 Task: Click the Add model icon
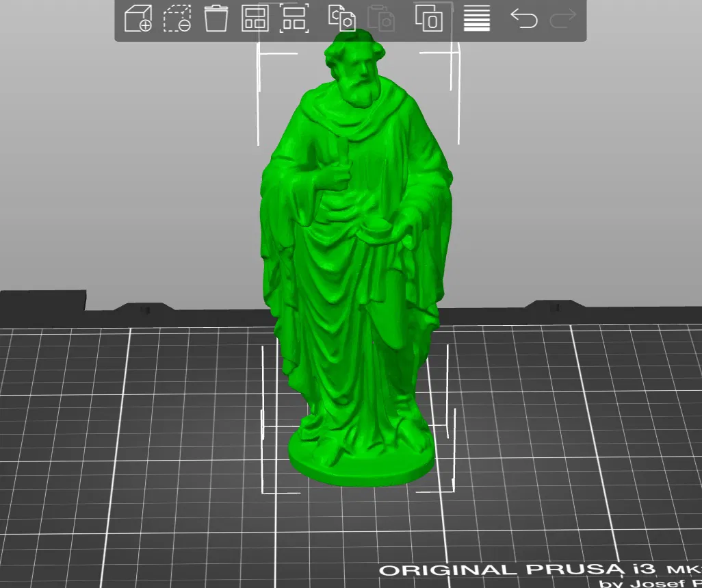138,18
